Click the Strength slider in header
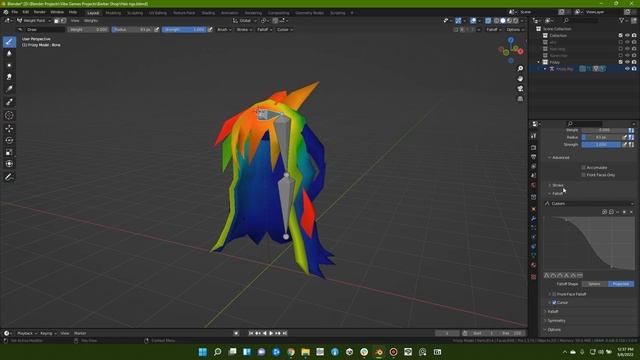Viewport: 640px width, 360px height. pyautogui.click(x=184, y=30)
